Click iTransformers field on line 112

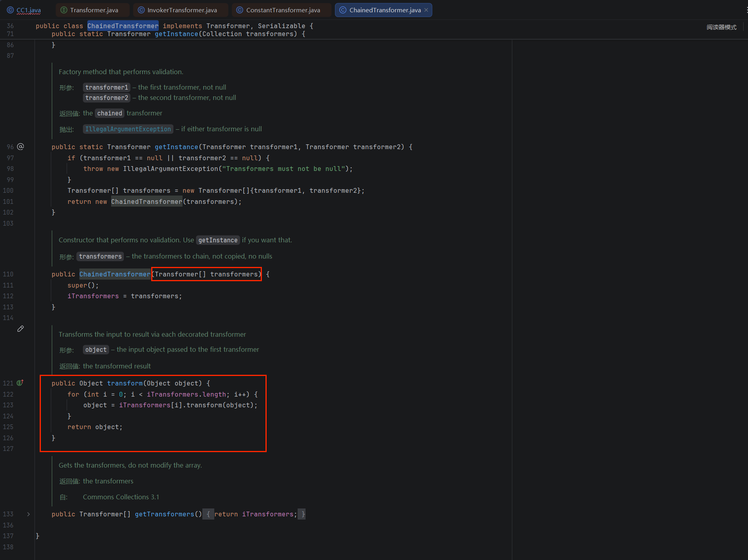pos(93,296)
